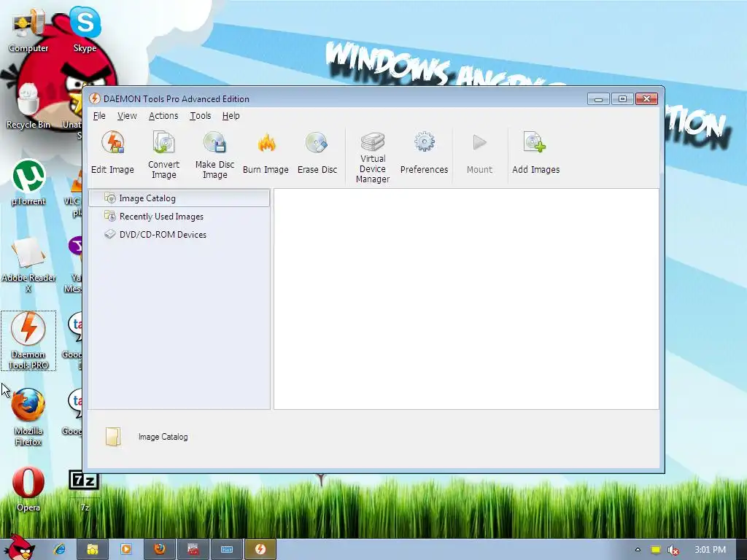Open the Help menu
This screenshot has width=747, height=560.
231,116
